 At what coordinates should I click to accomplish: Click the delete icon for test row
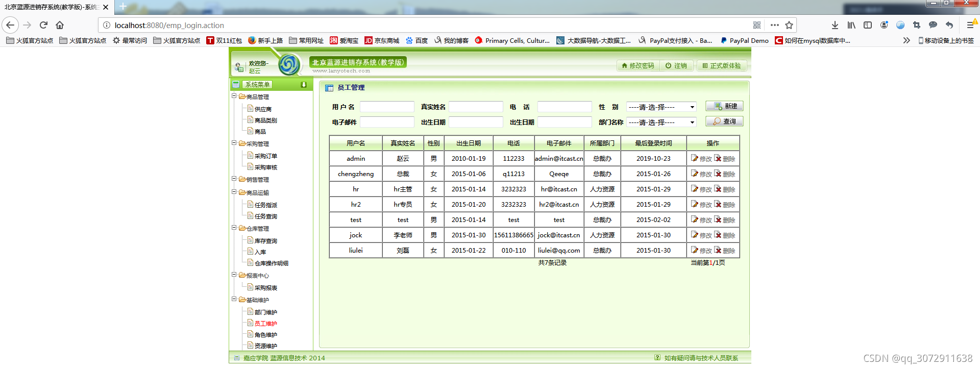pos(718,219)
